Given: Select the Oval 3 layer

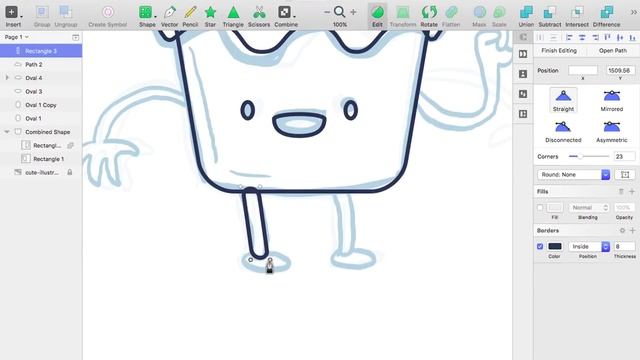Looking at the screenshot, I should coord(41,91).
